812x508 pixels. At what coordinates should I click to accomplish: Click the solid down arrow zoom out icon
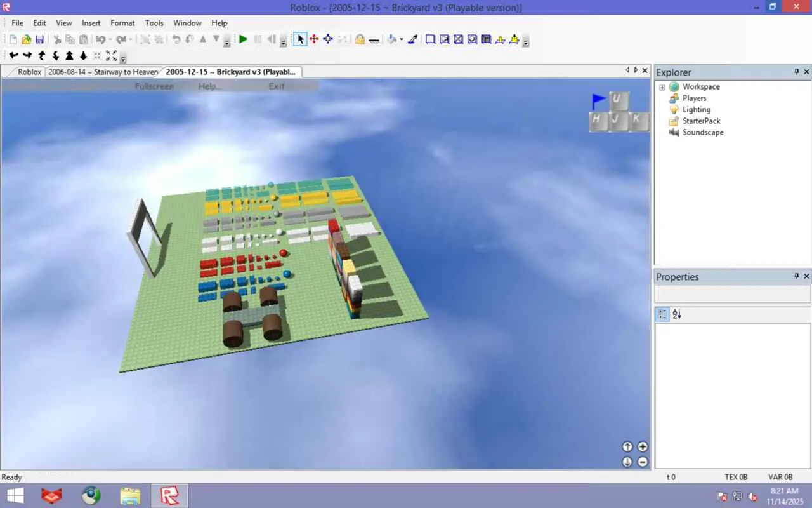click(x=83, y=56)
